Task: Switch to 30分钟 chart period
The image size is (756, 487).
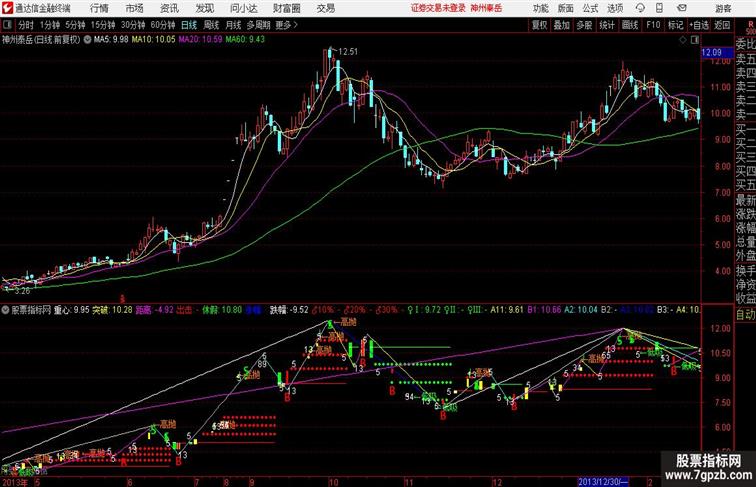Action: pyautogui.click(x=133, y=25)
